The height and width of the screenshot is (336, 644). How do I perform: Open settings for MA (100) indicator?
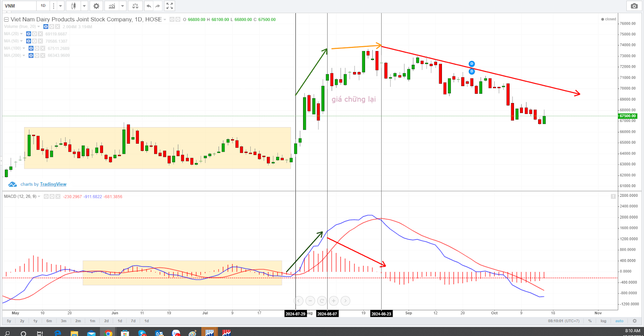tap(37, 48)
